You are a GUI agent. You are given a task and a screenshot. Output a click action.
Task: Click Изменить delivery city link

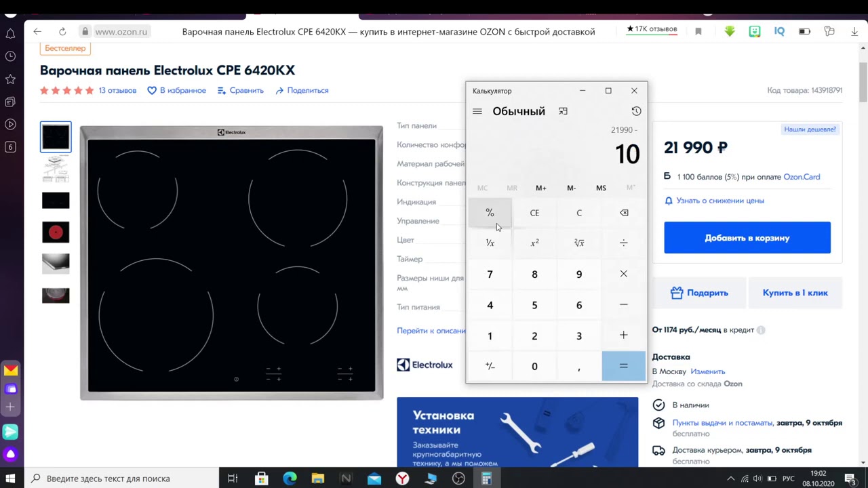point(707,371)
